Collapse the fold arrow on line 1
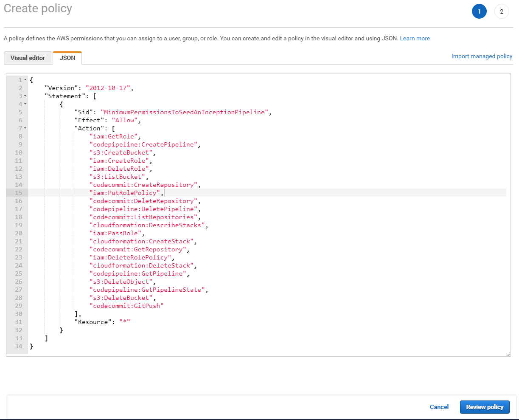Viewport: 519px width, 420px height. (x=25, y=80)
